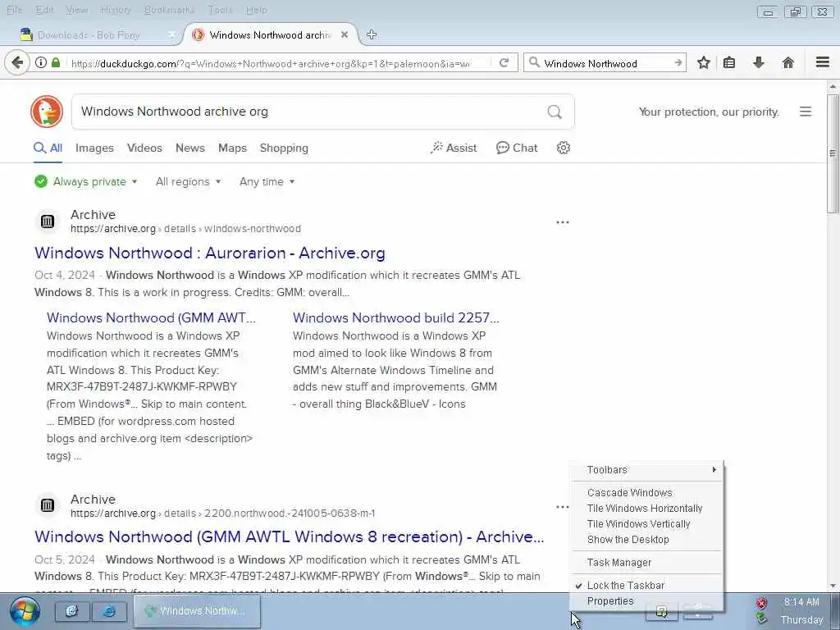Open the View menu
The width and height of the screenshot is (840, 630).
(x=76, y=10)
